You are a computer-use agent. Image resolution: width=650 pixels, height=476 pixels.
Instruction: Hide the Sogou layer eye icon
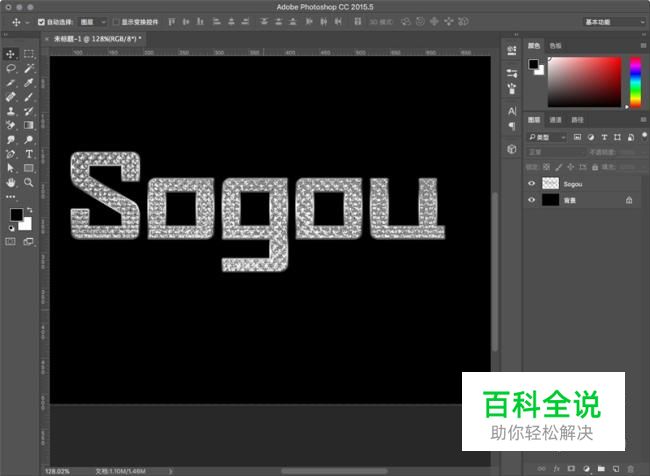click(x=531, y=184)
